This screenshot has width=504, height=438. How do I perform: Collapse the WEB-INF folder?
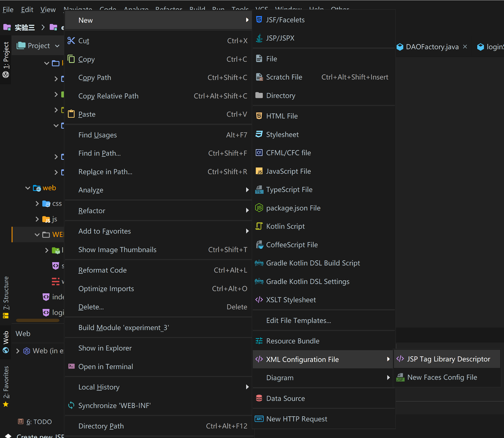36,235
